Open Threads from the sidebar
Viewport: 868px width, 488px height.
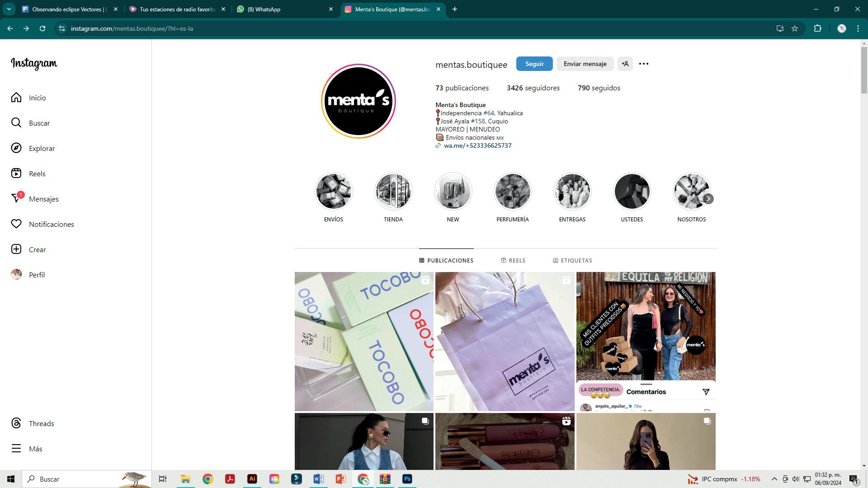41,423
